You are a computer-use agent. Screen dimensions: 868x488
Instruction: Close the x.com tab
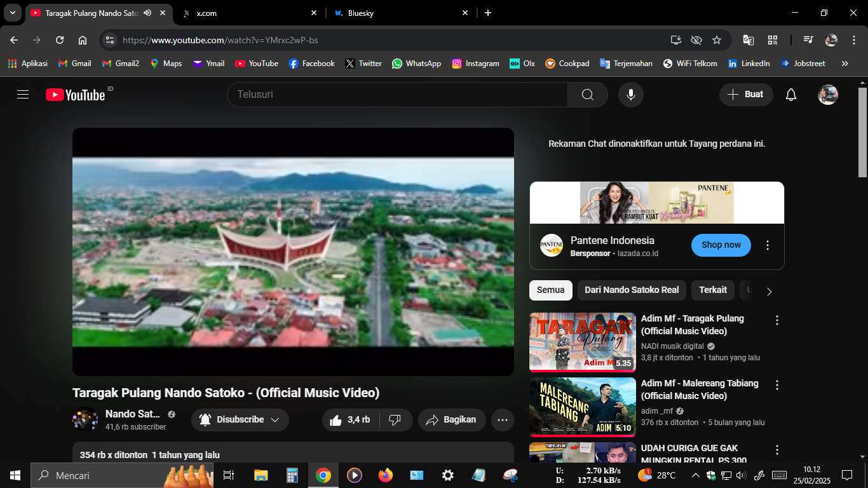314,13
